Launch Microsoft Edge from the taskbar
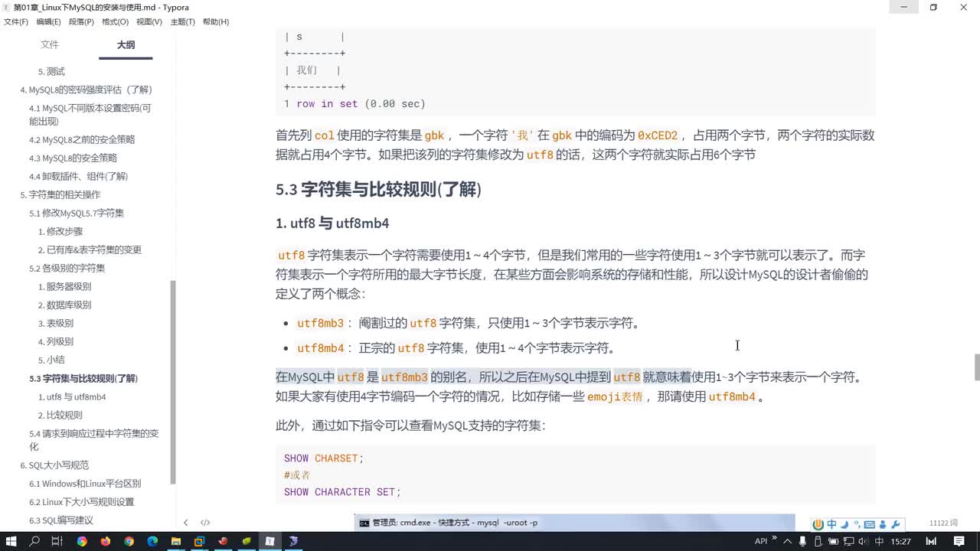The image size is (980, 551). tap(152, 541)
